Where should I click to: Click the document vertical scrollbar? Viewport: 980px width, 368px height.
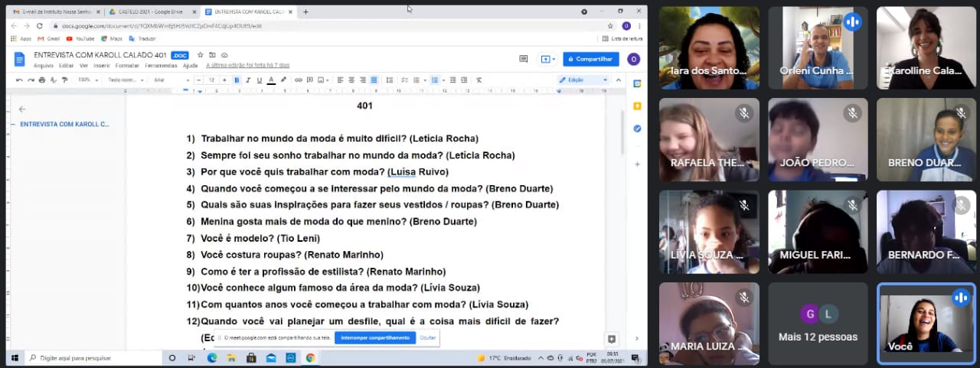pos(622,134)
